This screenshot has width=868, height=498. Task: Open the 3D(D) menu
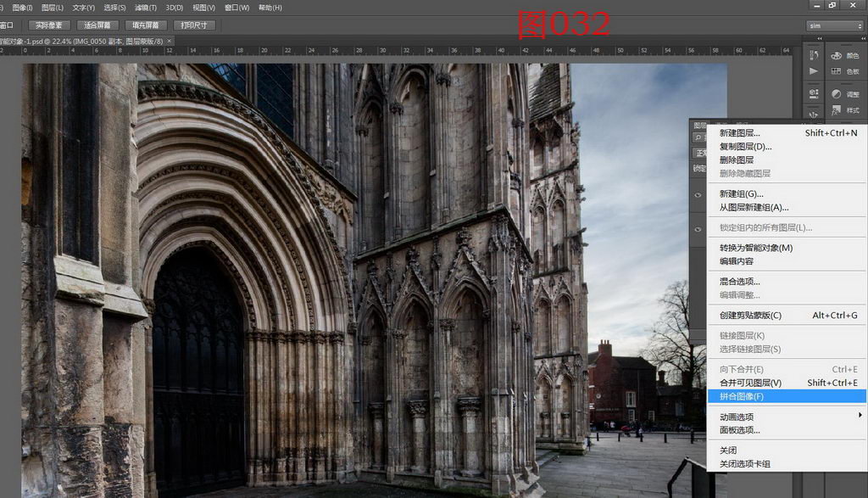tap(175, 8)
